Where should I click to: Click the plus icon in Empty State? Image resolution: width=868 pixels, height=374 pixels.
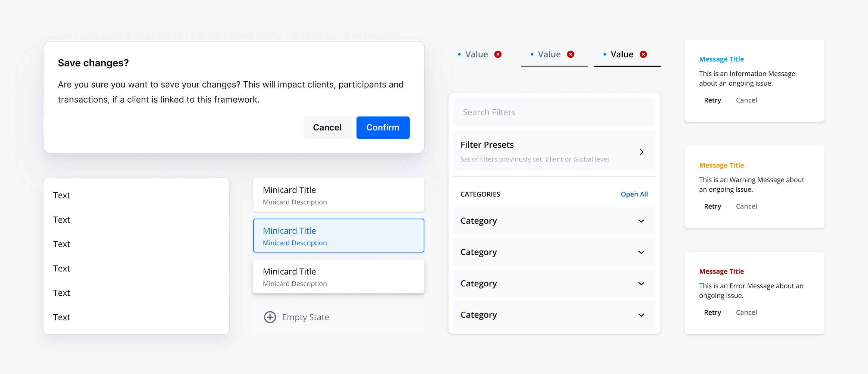pos(270,317)
